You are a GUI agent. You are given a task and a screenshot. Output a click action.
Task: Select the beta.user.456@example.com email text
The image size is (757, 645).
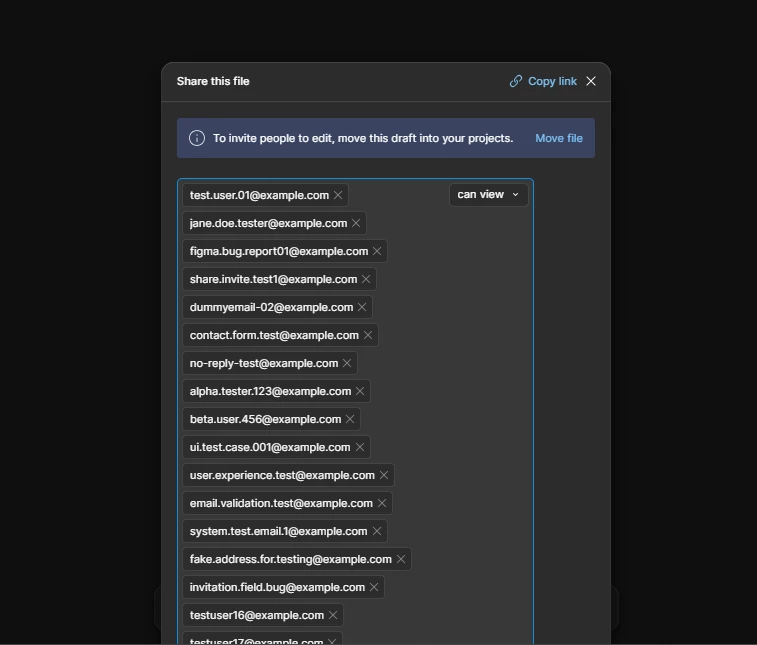point(266,419)
